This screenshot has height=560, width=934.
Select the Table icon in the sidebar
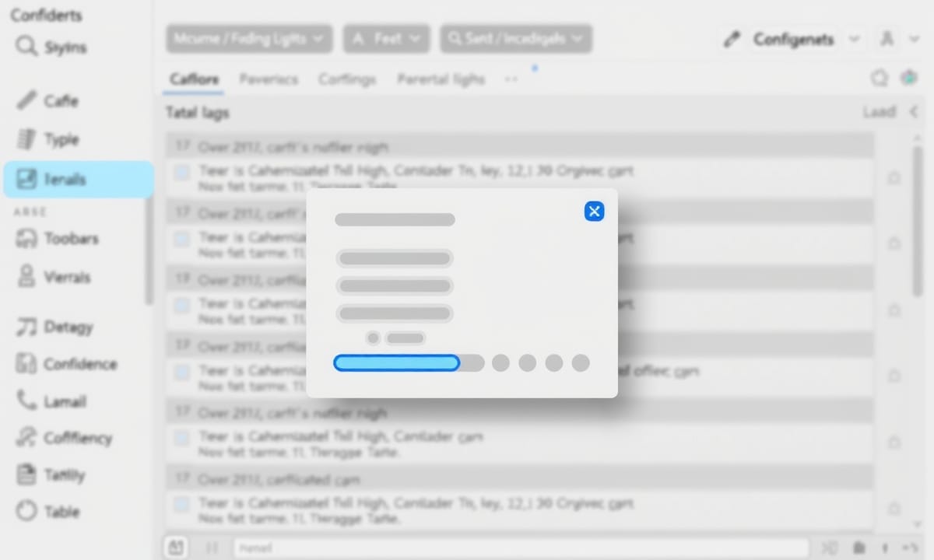click(26, 511)
